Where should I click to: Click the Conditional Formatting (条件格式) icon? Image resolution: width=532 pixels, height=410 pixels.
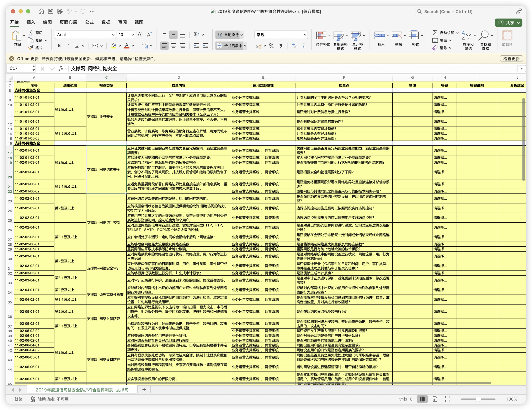tap(321, 35)
